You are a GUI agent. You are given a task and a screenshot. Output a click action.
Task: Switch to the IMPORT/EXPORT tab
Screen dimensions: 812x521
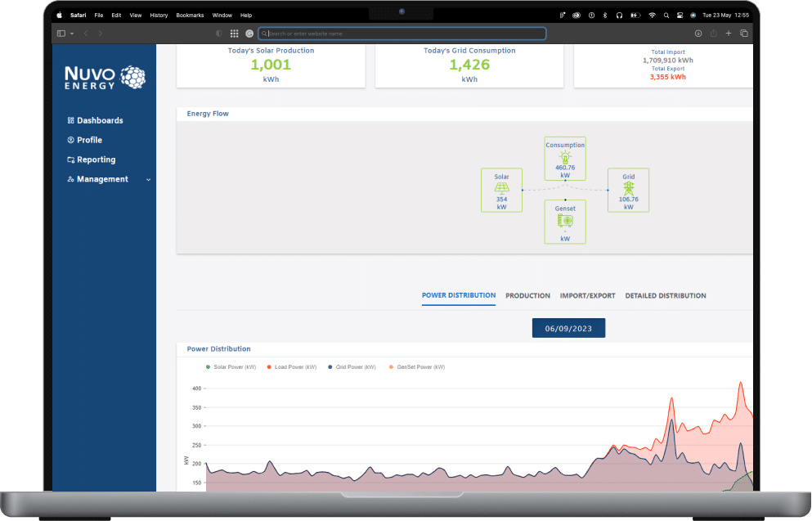click(587, 295)
